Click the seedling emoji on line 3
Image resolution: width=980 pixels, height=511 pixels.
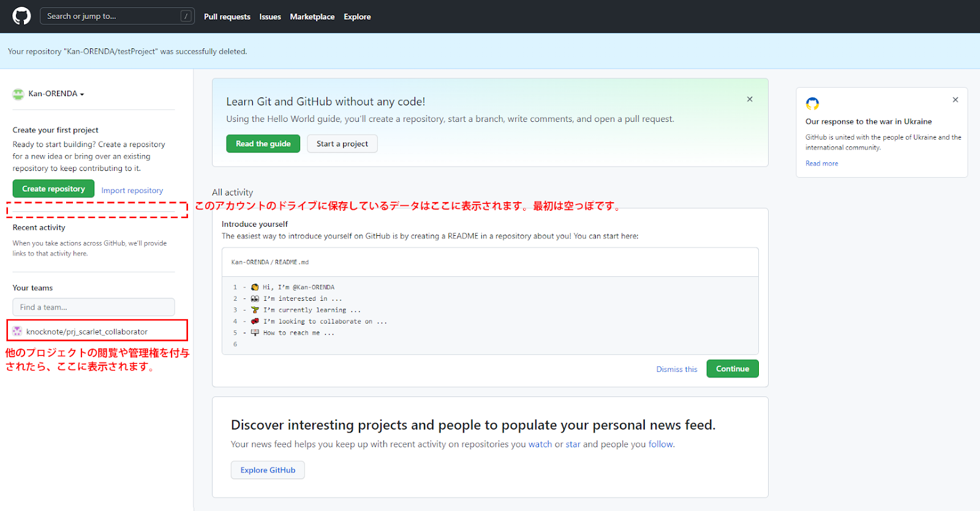255,310
